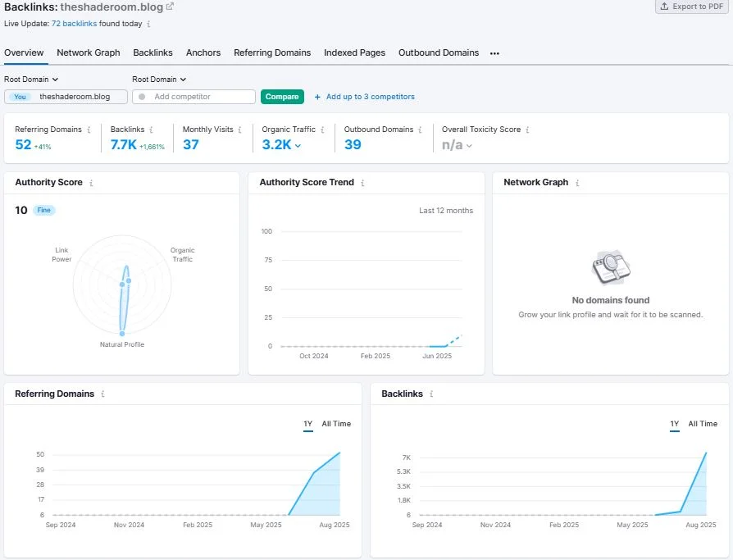
Task: Select 1Y range on Backlinks chart
Action: point(674,424)
